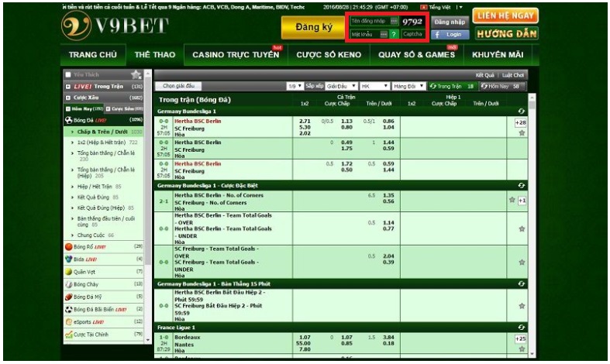Viewport: 610px width, 364px height.
Task: Expand +25 more bets for Bordeaux match
Action: [x=521, y=338]
